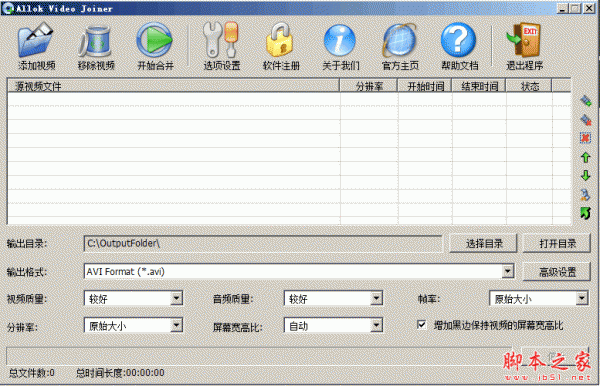
Task: Minimize the Allok Video Joiner window
Action: [x=562, y=8]
